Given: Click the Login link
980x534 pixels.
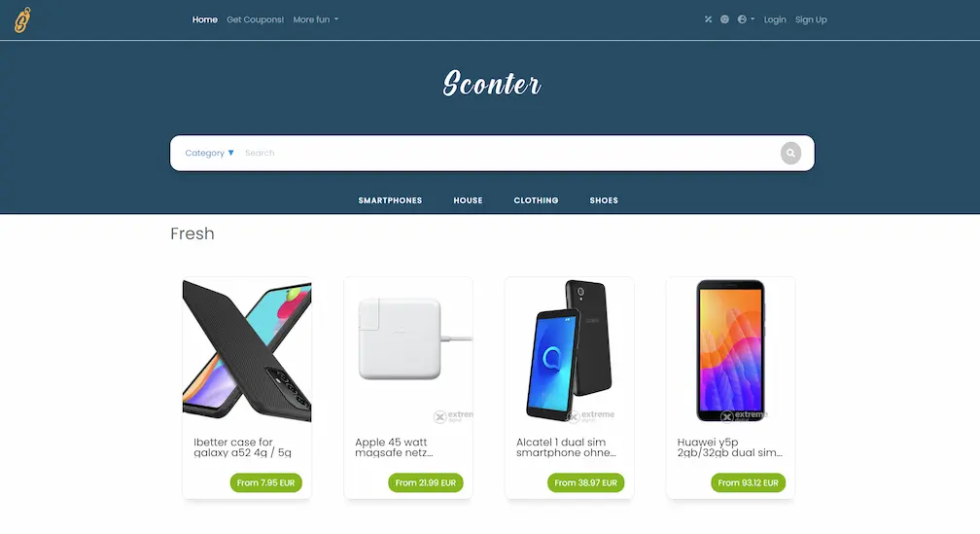Looking at the screenshot, I should pos(774,19).
